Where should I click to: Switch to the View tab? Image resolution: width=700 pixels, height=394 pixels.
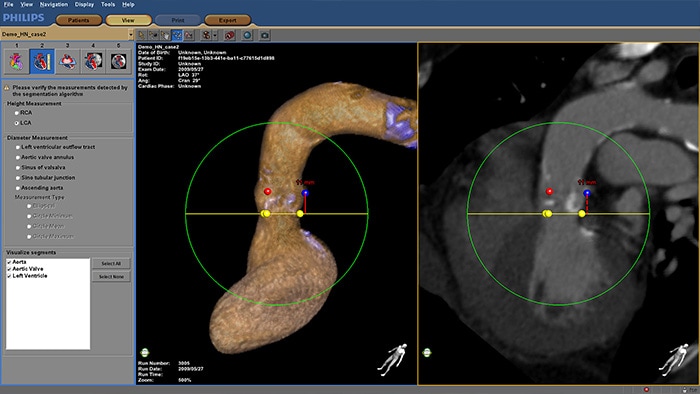tap(128, 20)
